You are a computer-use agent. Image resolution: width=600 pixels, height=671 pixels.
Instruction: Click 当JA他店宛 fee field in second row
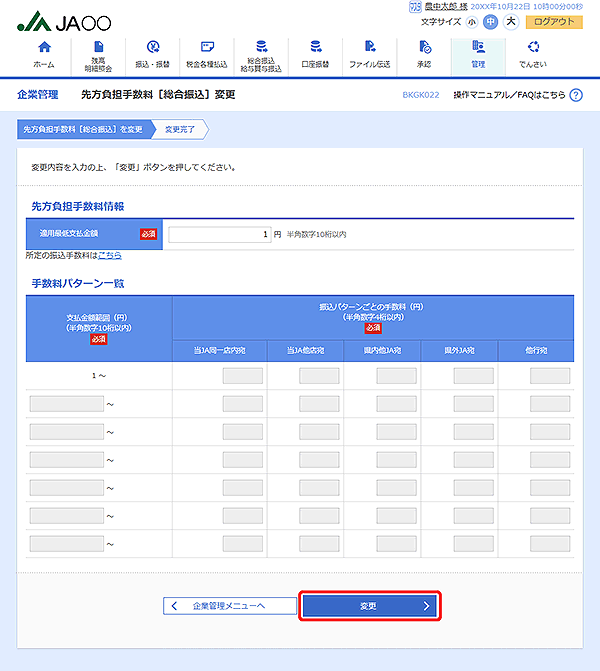point(319,404)
